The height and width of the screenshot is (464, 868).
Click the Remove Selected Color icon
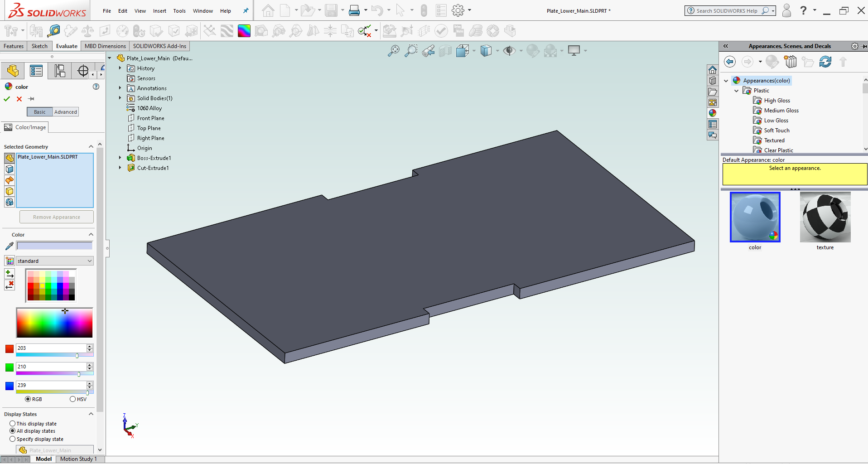10,285
